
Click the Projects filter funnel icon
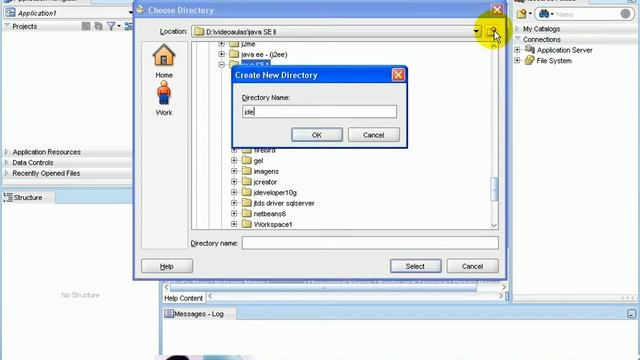pyautogui.click(x=111, y=26)
